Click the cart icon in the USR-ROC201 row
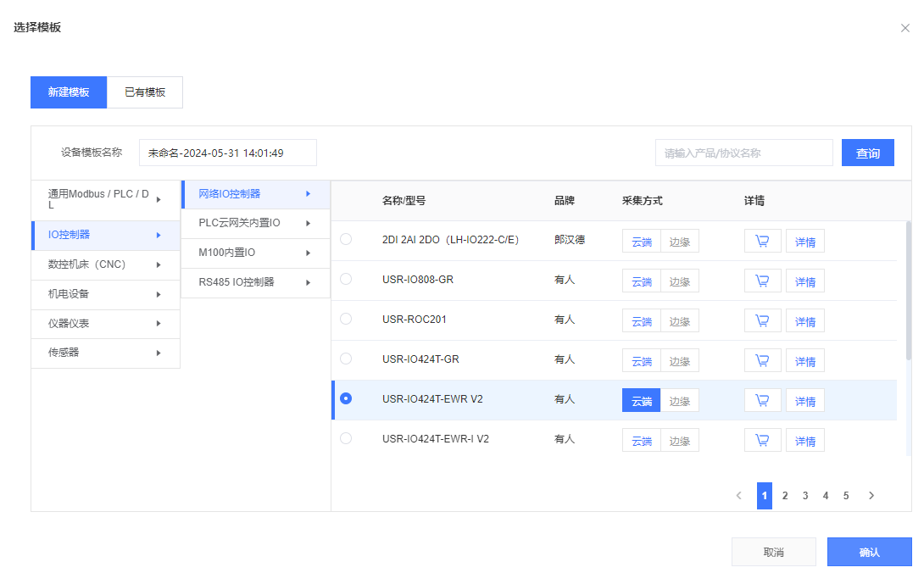The height and width of the screenshot is (573, 924). point(762,320)
